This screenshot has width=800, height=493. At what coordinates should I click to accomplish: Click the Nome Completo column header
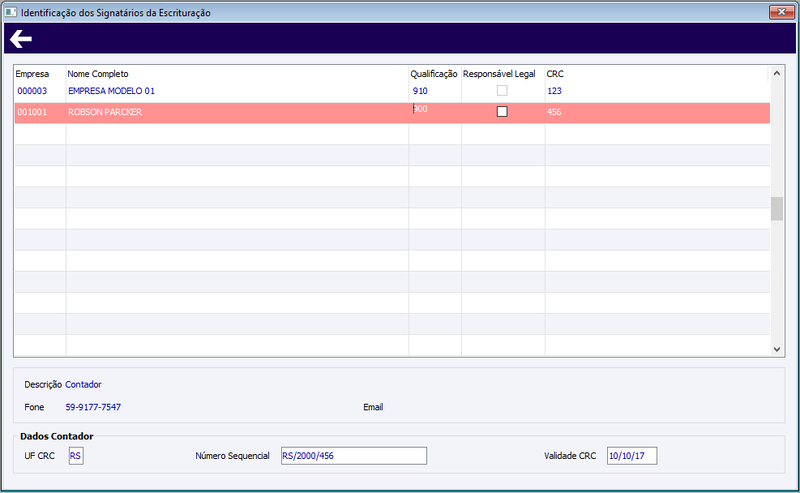pyautogui.click(x=98, y=74)
